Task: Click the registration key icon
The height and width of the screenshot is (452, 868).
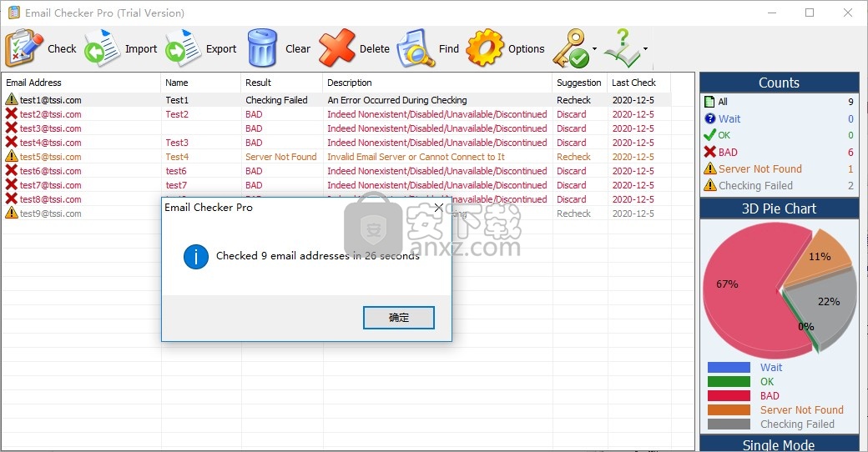Action: (571, 48)
